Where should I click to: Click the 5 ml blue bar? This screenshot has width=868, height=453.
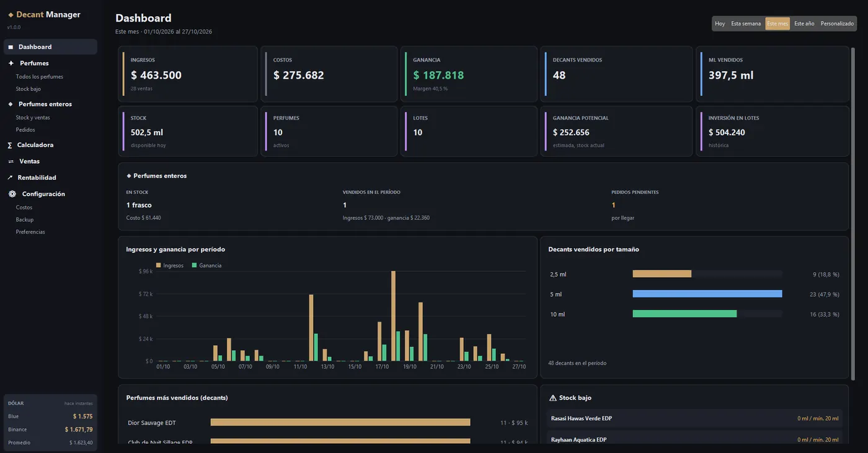point(707,294)
